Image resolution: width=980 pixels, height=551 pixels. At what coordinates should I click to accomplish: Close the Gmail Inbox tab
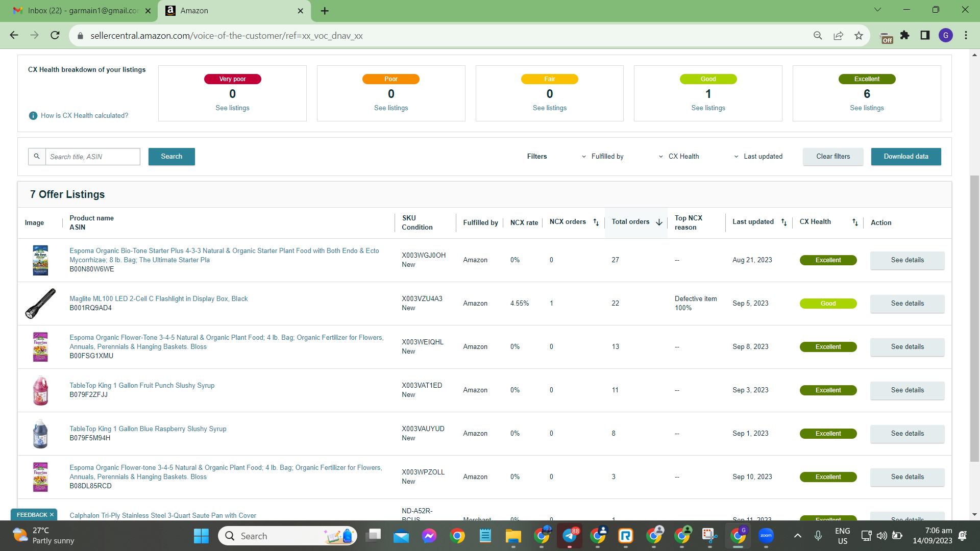[148, 11]
